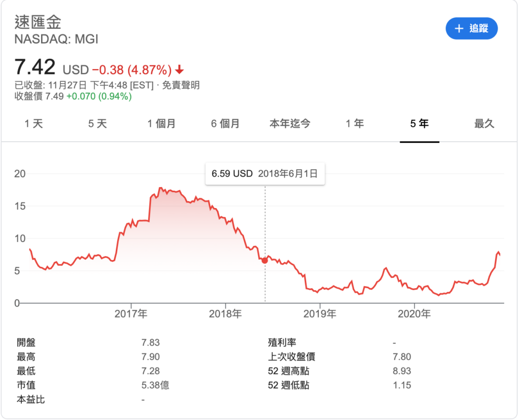
Task: Click the 52 週高點 label
Action: [288, 371]
